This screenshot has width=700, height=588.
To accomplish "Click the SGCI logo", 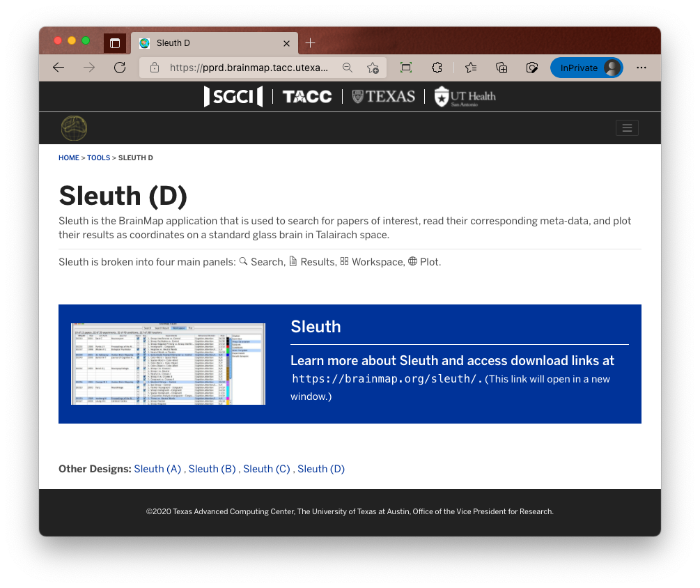I will [233, 96].
